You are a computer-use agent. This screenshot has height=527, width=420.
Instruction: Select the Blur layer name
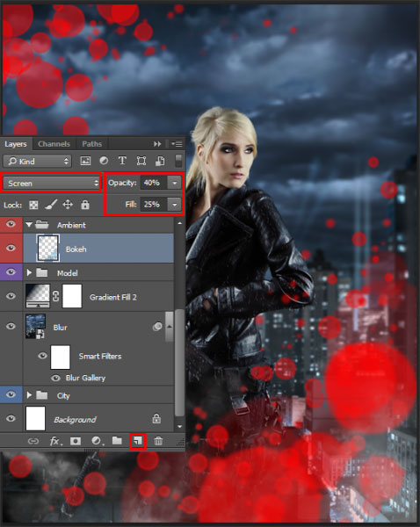pos(61,328)
